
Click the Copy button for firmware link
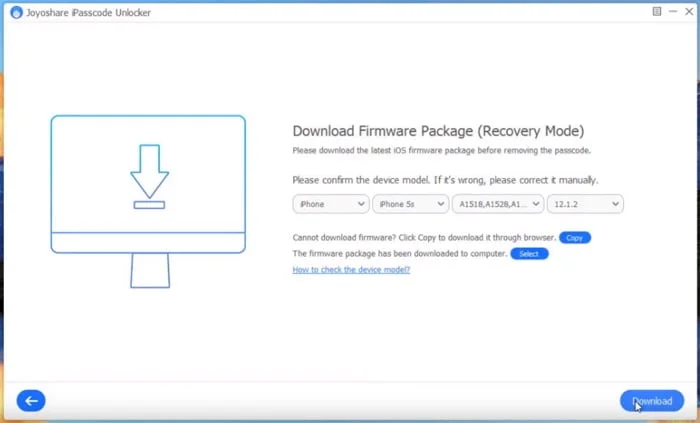click(x=575, y=238)
